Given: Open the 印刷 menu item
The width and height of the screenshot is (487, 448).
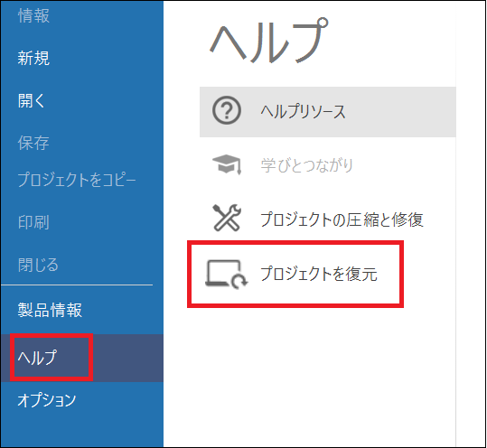Looking at the screenshot, I should pos(33,222).
